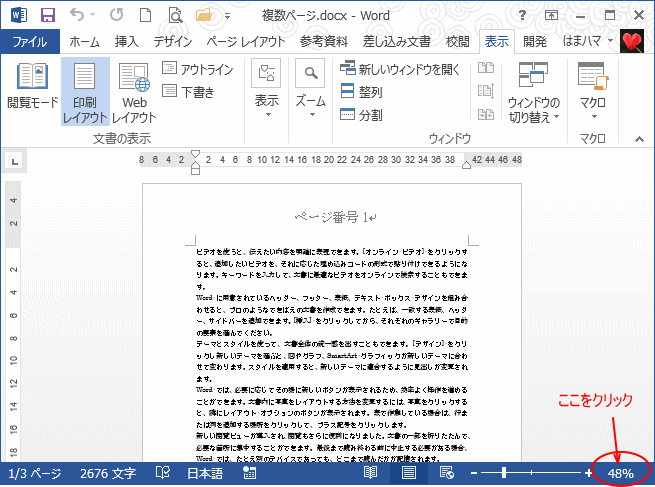Image resolution: width=655 pixels, height=487 pixels.
Task: Click the Save icon in quick access toolbar
Action: point(48,15)
